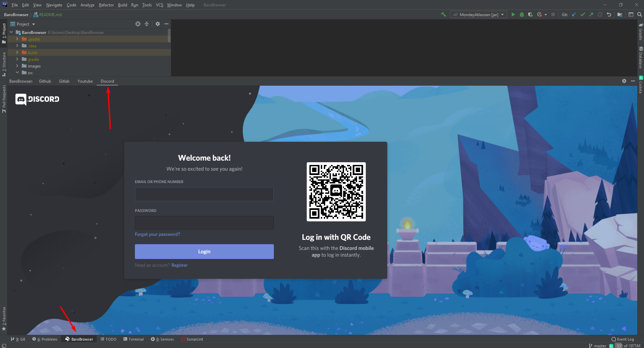Open BaroBrowser tool window settings gear
The width and height of the screenshot is (644, 348).
624,81
